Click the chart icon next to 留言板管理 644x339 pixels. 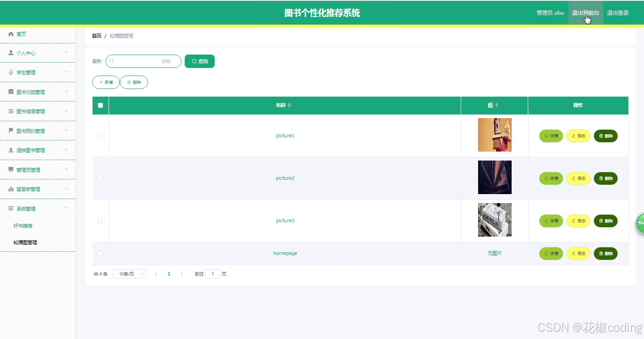tap(10, 189)
